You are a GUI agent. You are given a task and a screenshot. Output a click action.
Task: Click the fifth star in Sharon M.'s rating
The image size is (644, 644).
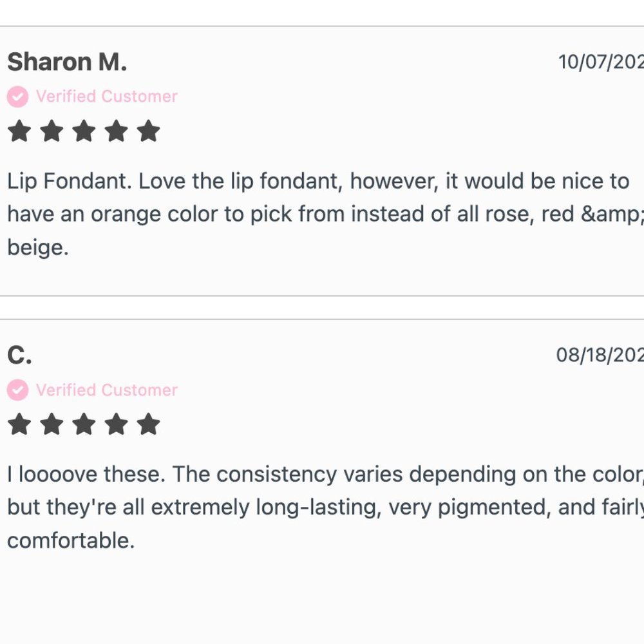[148, 131]
